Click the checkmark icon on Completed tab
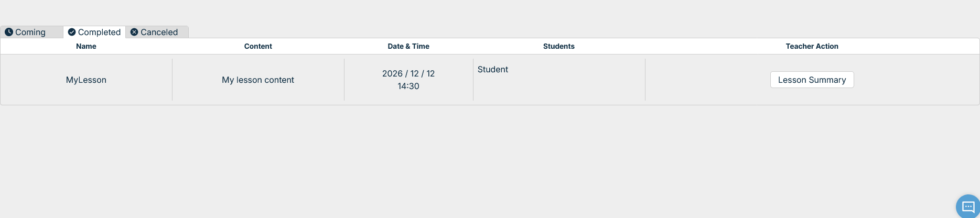The height and width of the screenshot is (218, 980). (72, 32)
